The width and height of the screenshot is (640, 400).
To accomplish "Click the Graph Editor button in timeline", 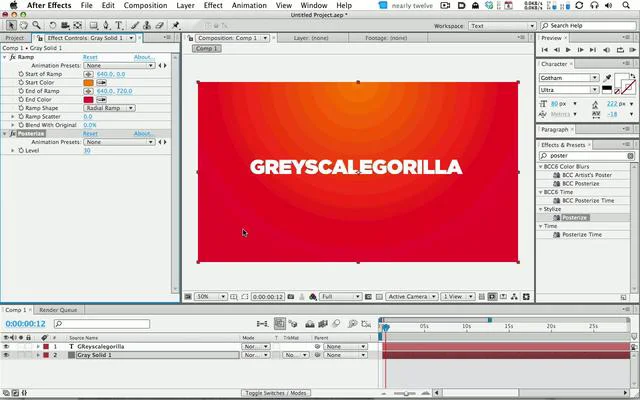I will point(367,324).
